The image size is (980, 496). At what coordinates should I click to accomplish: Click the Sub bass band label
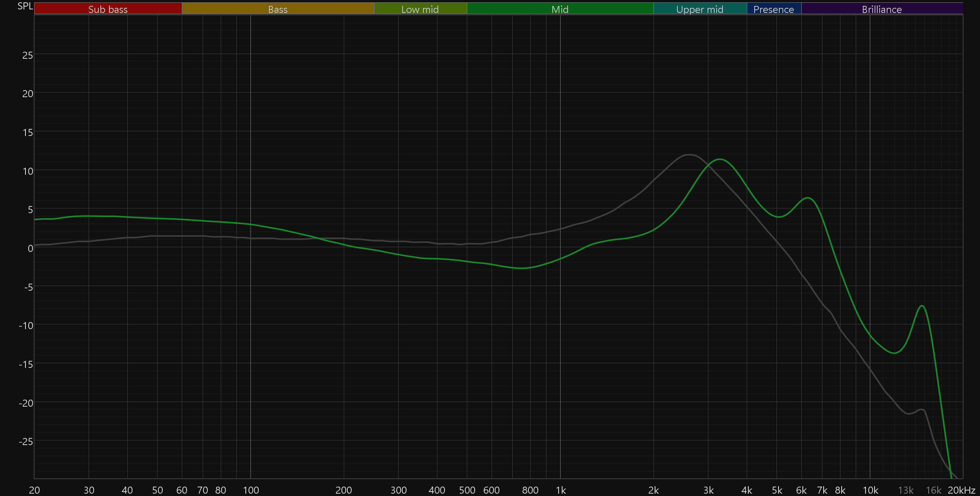(x=108, y=9)
